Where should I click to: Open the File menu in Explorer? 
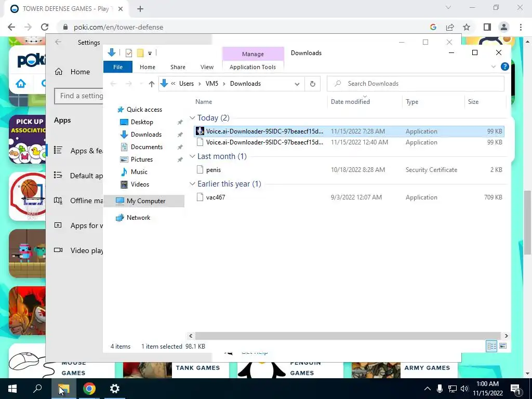click(118, 67)
